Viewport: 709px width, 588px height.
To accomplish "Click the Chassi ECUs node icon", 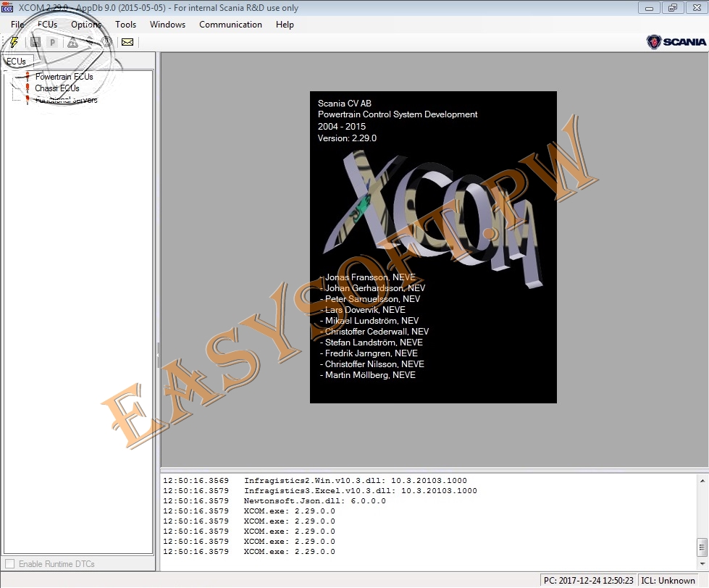I will [x=28, y=88].
